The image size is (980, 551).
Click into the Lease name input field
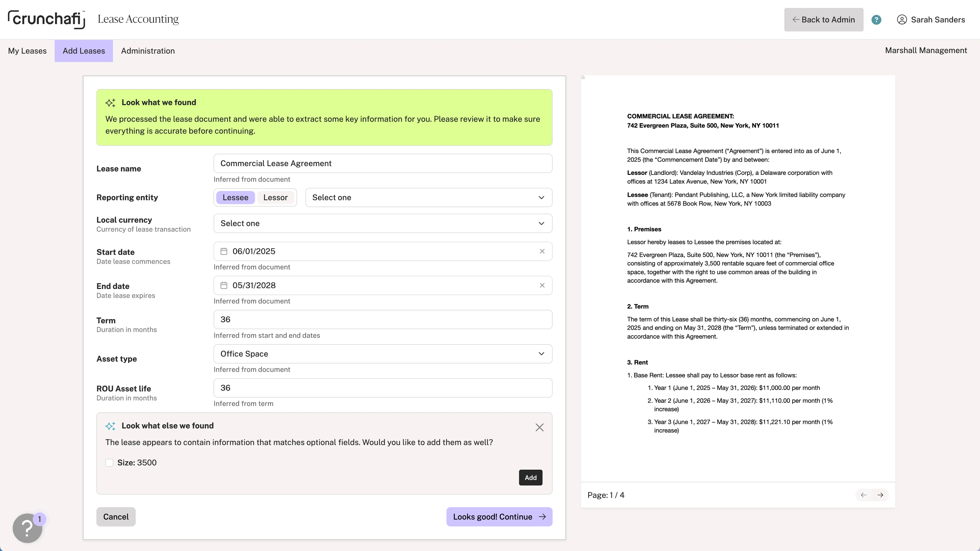(383, 163)
